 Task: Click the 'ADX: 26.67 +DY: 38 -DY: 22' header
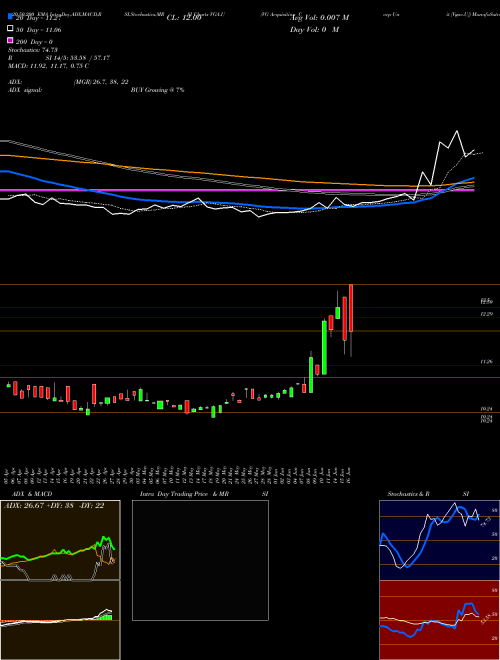(53, 506)
